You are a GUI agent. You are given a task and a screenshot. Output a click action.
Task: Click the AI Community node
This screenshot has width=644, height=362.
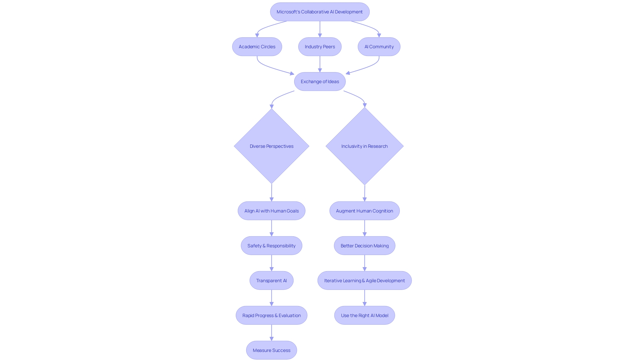point(379,46)
